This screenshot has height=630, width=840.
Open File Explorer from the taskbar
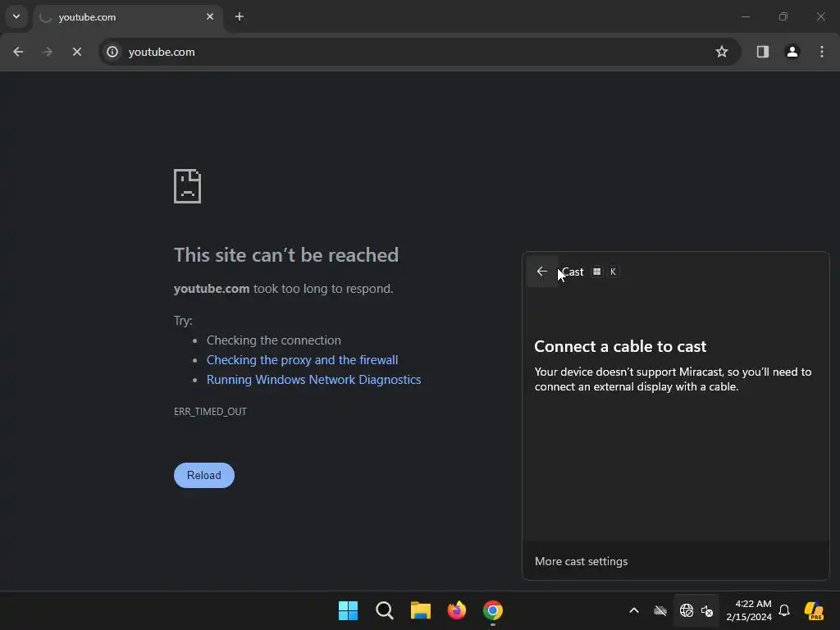(x=421, y=610)
